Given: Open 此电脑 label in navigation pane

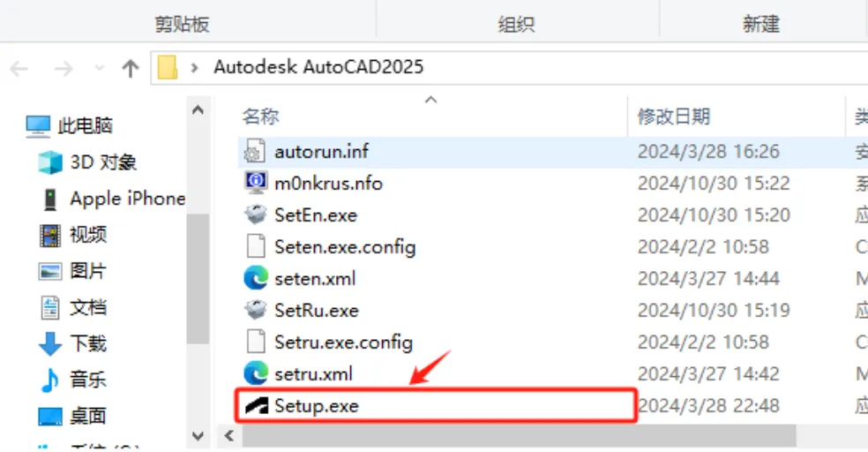Looking at the screenshot, I should pos(86,125).
